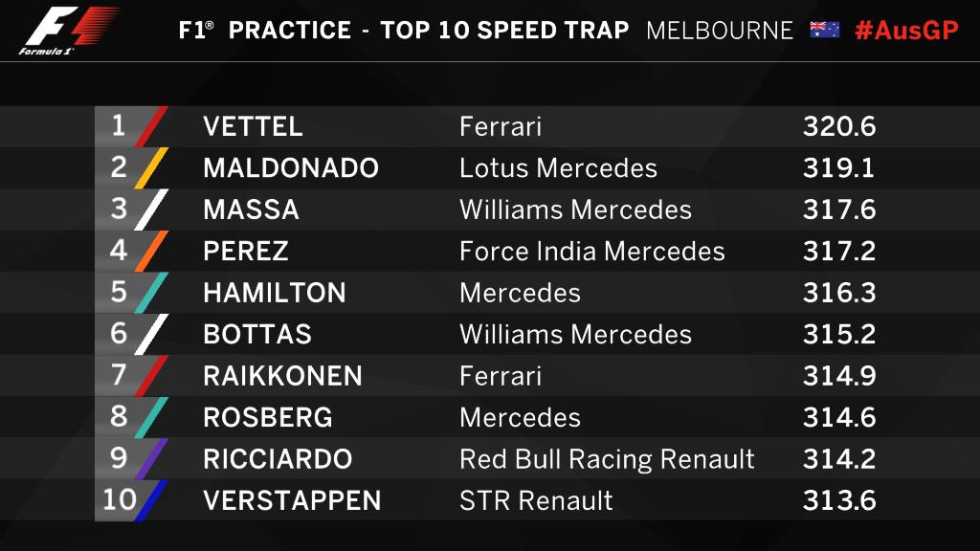980x551 pixels.
Task: Open the #AusGP hashtag
Action: pos(906,30)
